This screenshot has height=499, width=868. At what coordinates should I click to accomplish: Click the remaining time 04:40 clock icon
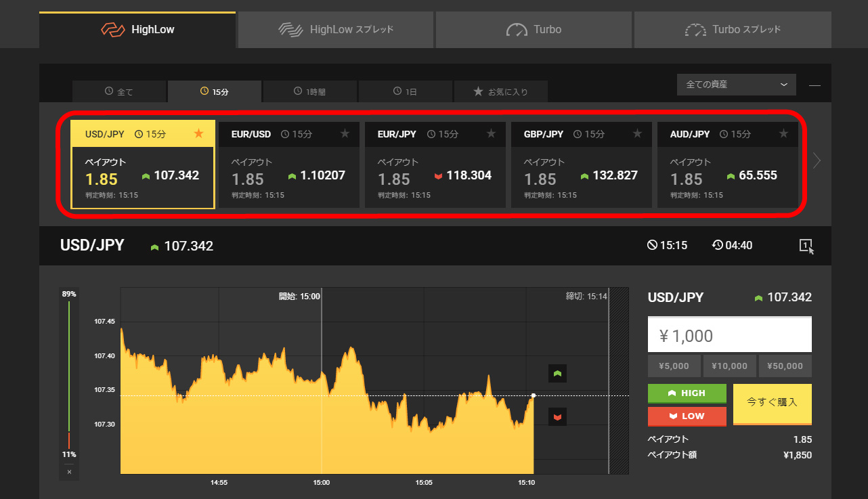point(718,245)
